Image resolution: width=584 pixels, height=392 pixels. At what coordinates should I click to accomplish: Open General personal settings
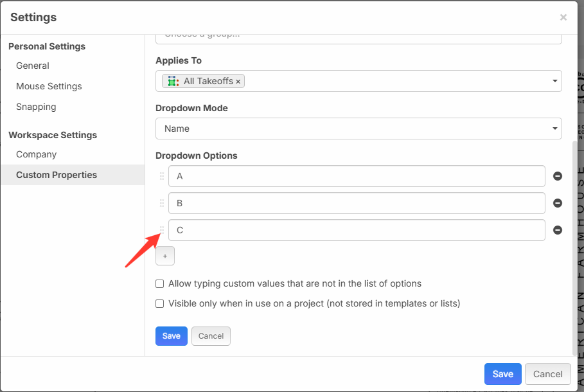click(33, 66)
